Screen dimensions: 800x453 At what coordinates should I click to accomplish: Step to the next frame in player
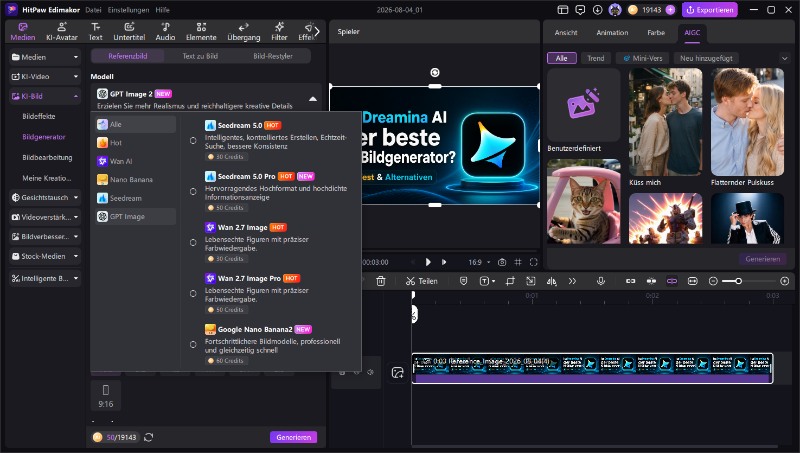444,262
